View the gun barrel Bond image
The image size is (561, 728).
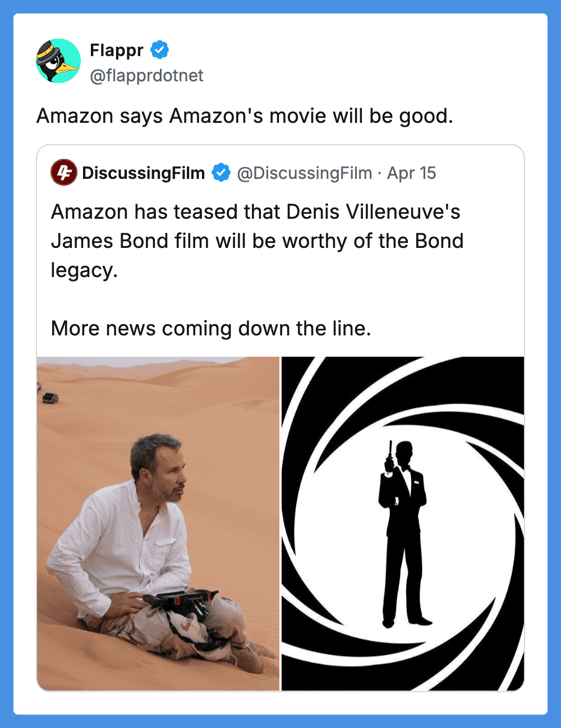tap(403, 523)
